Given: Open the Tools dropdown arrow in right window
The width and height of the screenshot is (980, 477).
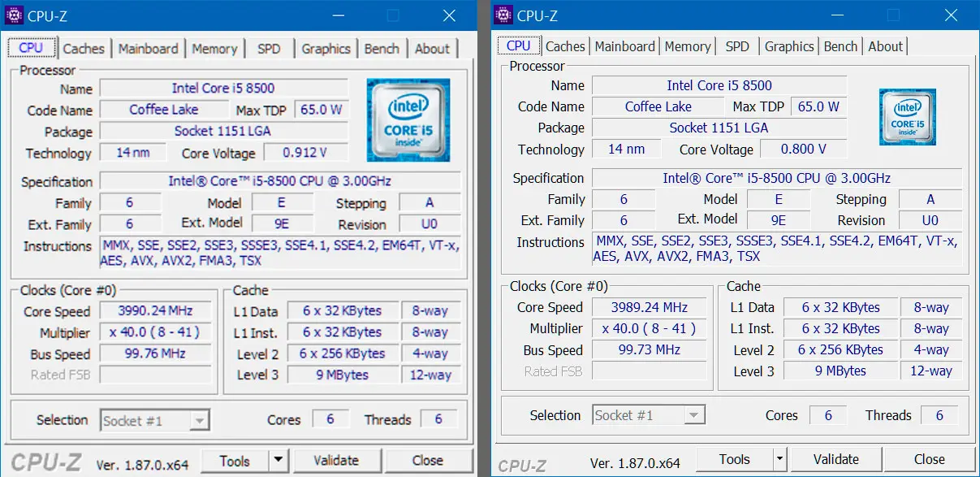Looking at the screenshot, I should coord(779,459).
